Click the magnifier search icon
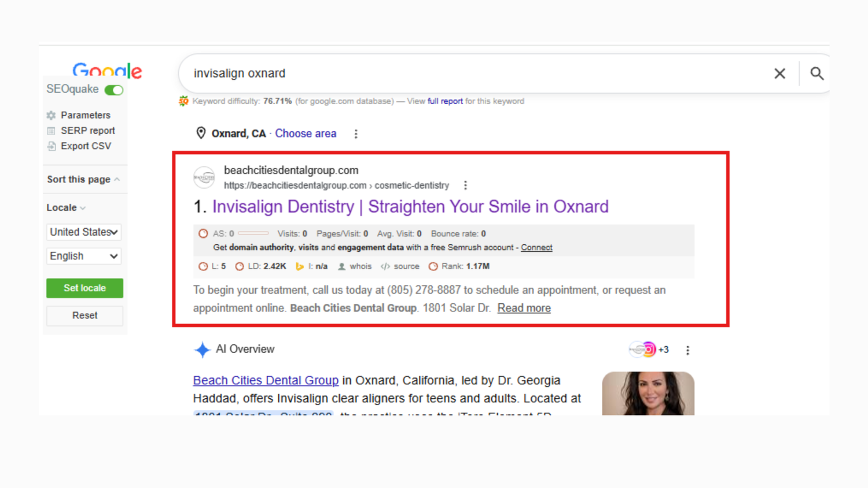Screen dimensions: 868x488 (816, 74)
